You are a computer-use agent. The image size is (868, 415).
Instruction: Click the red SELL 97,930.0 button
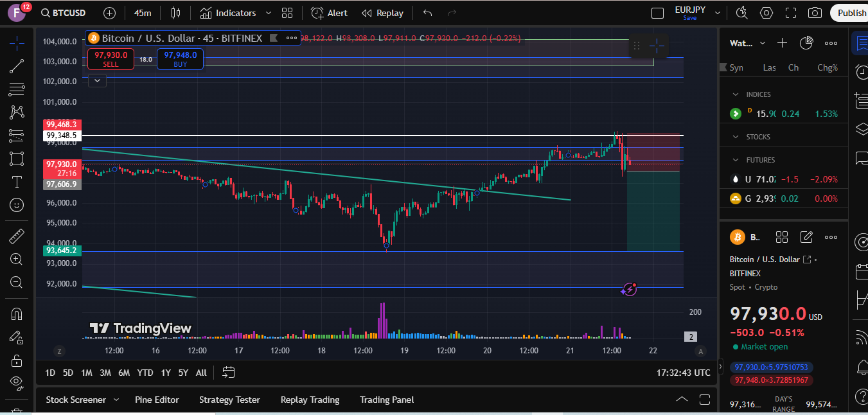click(111, 59)
